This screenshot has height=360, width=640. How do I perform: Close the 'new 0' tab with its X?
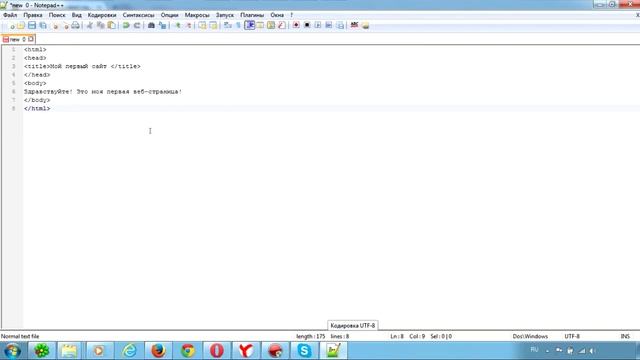(x=31, y=39)
